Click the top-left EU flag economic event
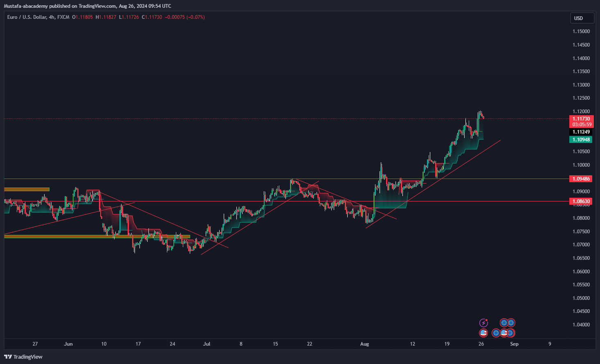This screenshot has height=364, width=600. 504,323
